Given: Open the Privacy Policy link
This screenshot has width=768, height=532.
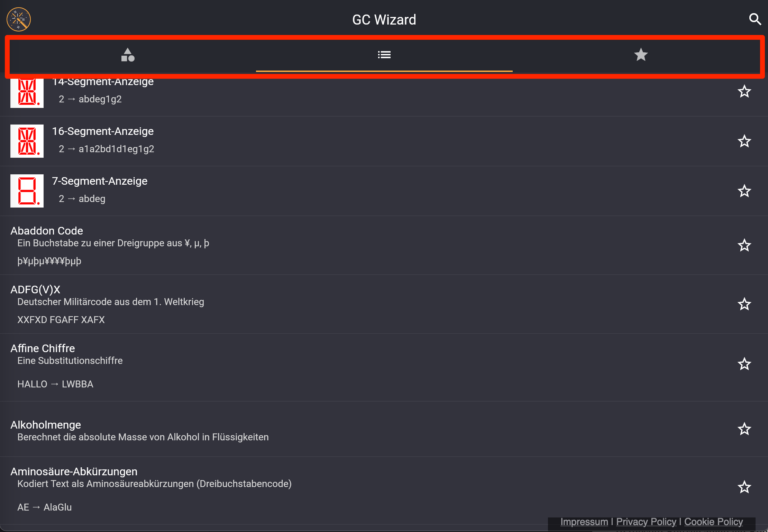Looking at the screenshot, I should tap(645, 522).
